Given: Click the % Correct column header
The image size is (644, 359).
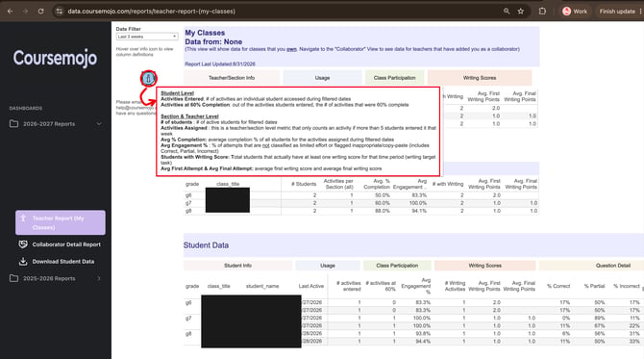Looking at the screenshot, I should tap(558, 286).
